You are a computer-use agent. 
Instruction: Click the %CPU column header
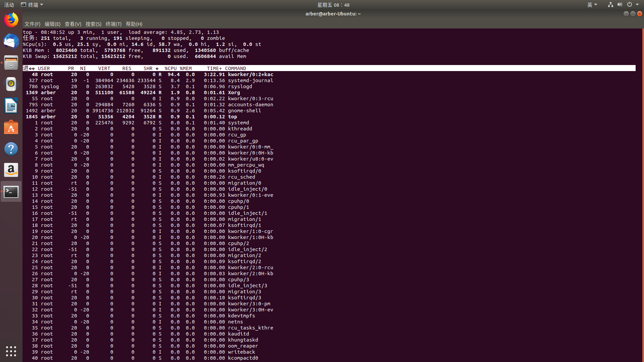click(170, 68)
